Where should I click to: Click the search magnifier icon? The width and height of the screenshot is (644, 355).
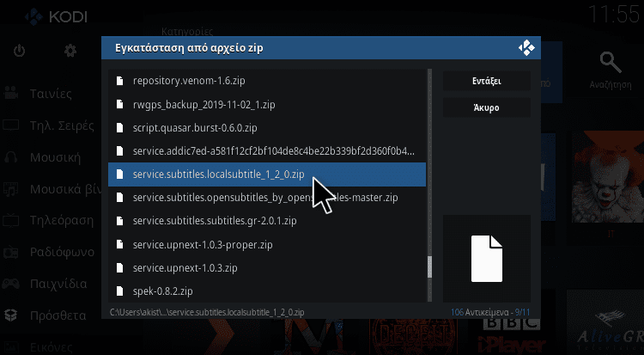point(611,62)
